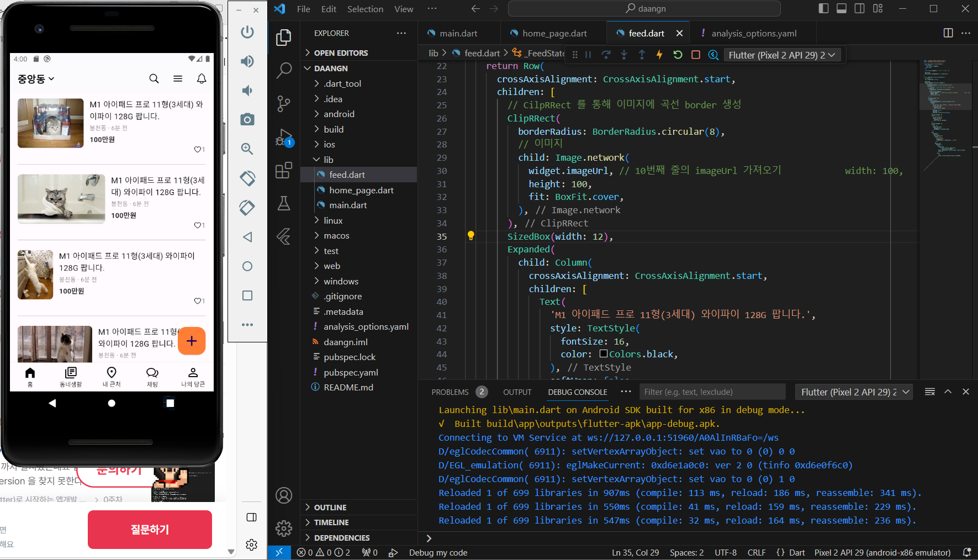Switch to the OUTPUT panel tab

pyautogui.click(x=517, y=392)
